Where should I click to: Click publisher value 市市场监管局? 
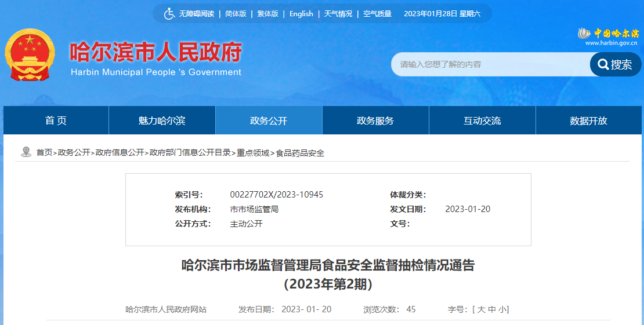pos(254,209)
